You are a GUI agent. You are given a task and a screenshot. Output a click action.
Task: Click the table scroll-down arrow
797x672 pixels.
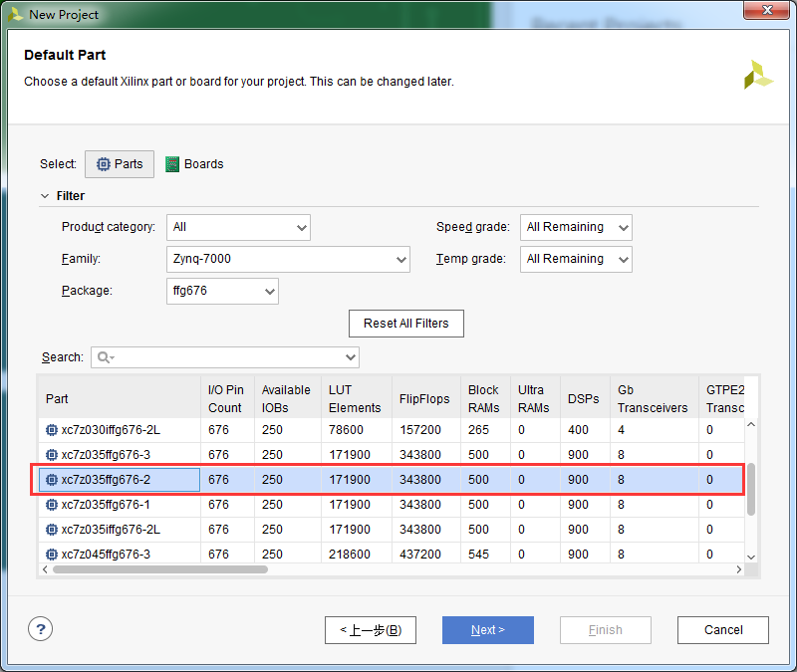click(x=751, y=558)
